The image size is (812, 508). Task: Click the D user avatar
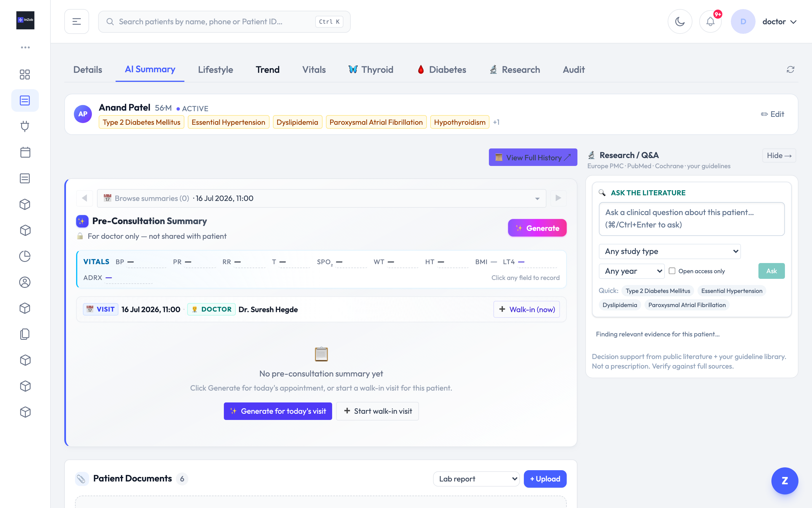(x=743, y=21)
